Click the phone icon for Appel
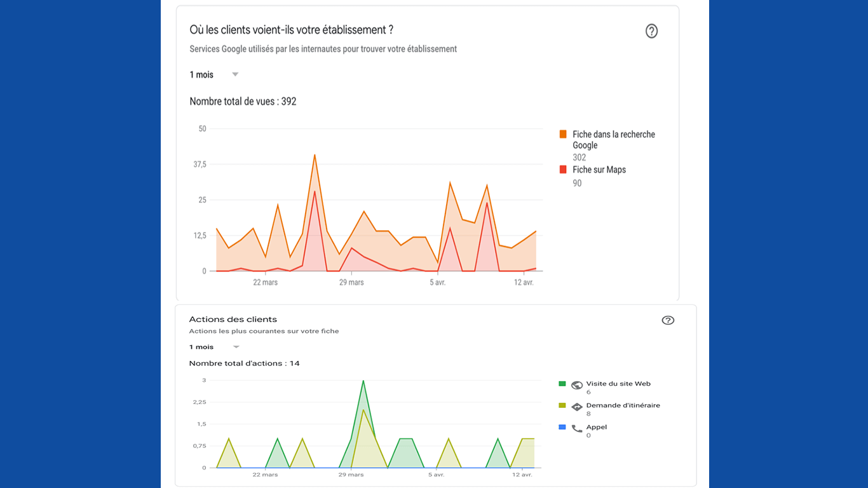 pos(577,428)
